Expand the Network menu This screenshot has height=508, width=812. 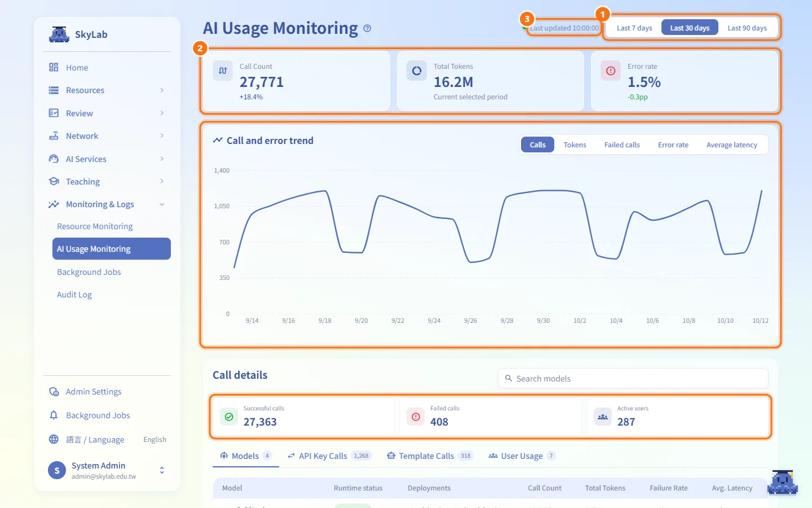click(x=107, y=136)
